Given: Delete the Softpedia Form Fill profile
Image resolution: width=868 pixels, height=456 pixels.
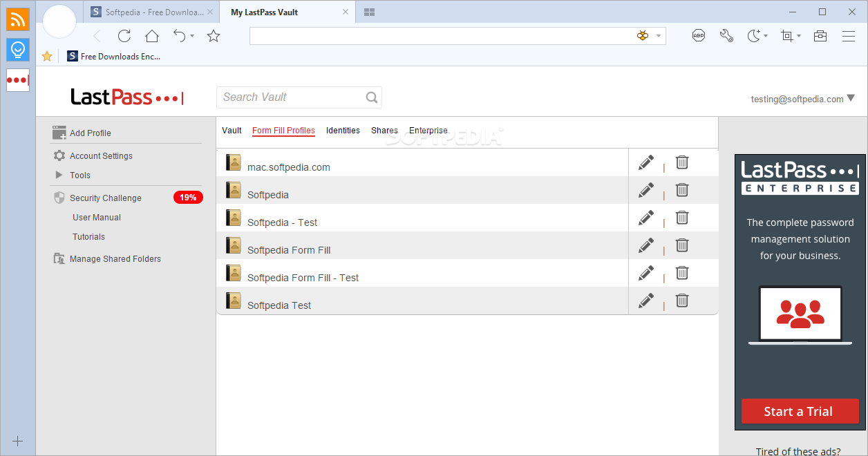Looking at the screenshot, I should tap(682, 245).
